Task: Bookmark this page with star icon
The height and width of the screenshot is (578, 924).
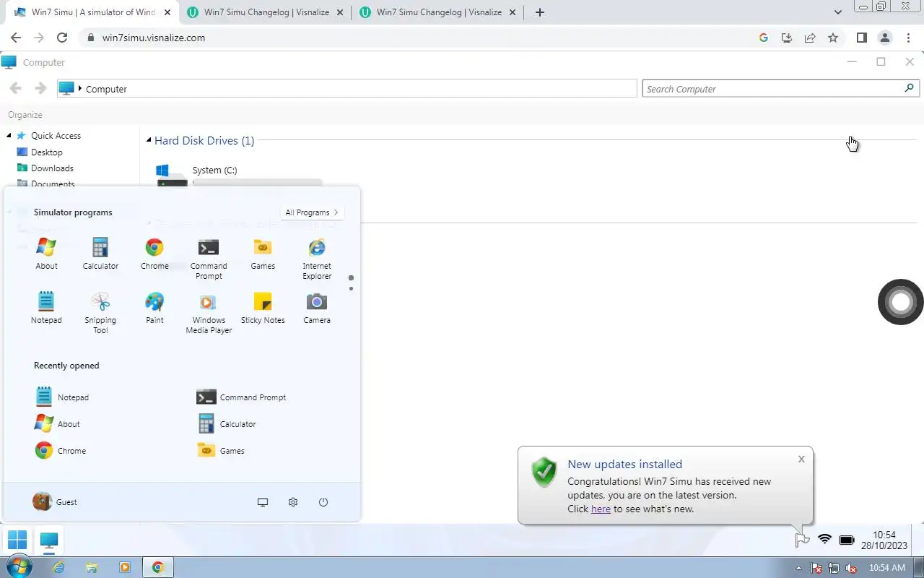Action: click(833, 38)
